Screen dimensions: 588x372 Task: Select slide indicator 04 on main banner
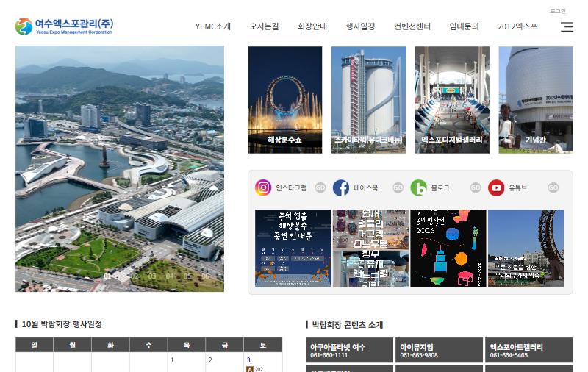170,276
